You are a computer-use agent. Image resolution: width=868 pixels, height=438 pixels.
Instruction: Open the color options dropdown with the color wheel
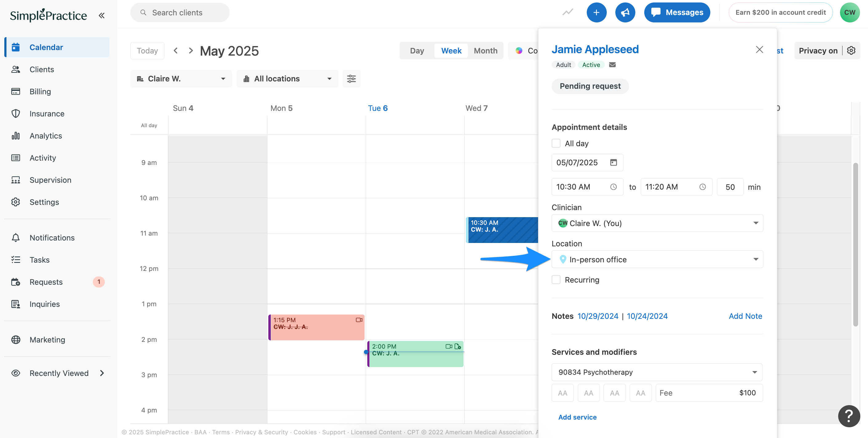point(523,50)
